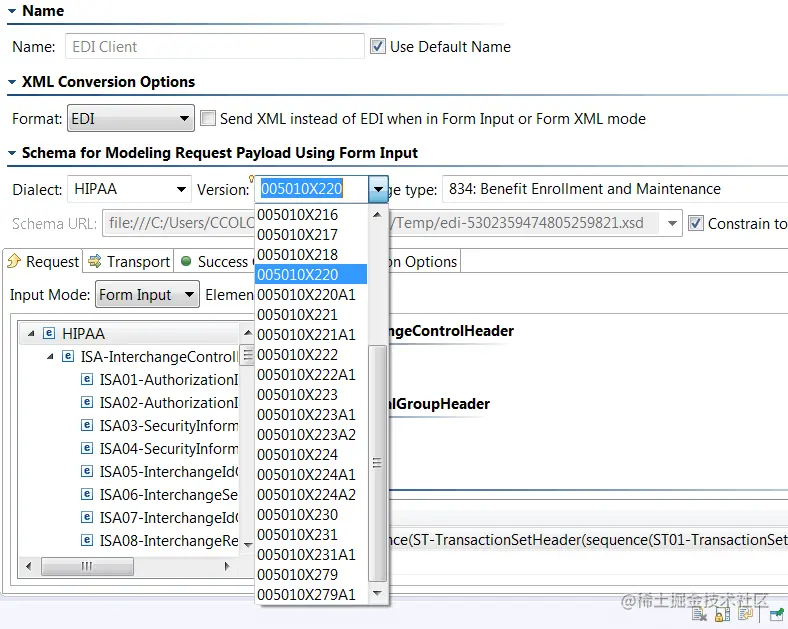Select 005010X223 version entry
The width and height of the screenshot is (788, 629).
(x=311, y=394)
